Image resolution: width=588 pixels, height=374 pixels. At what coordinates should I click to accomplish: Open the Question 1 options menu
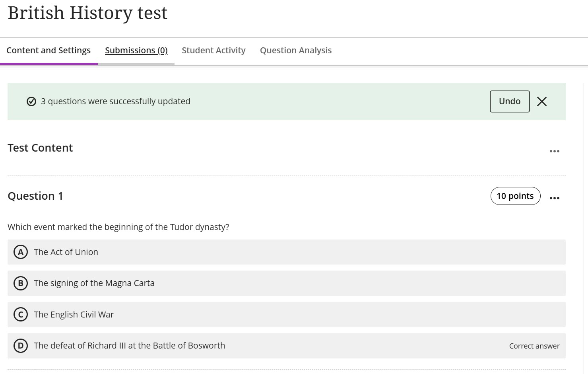555,197
